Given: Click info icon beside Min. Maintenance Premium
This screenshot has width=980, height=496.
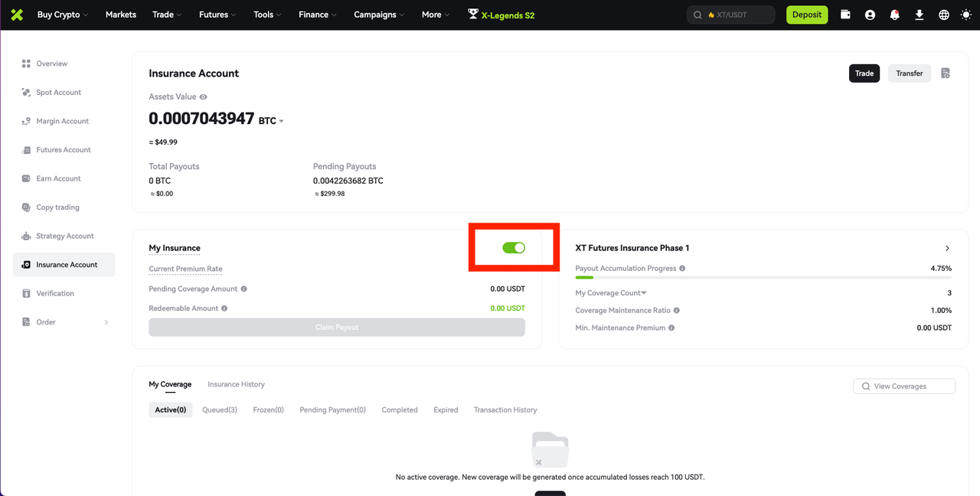Looking at the screenshot, I should point(671,328).
